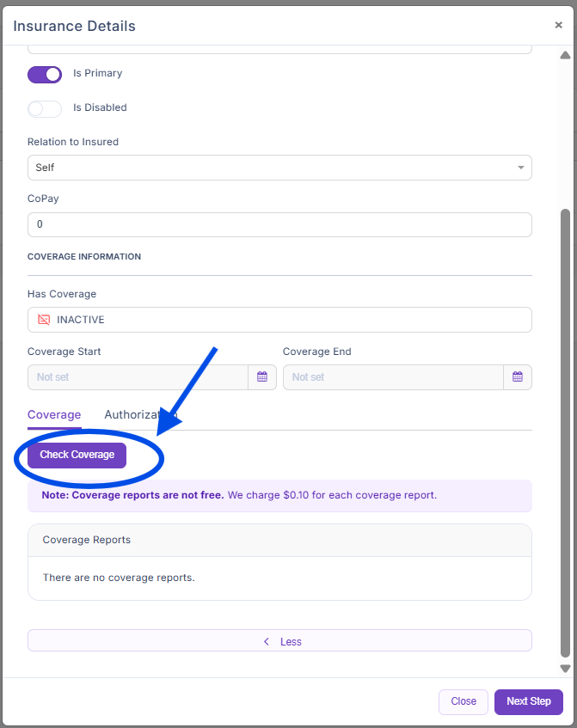Turn off the Is Primary toggle
Image resolution: width=577 pixels, height=728 pixels.
coord(45,74)
